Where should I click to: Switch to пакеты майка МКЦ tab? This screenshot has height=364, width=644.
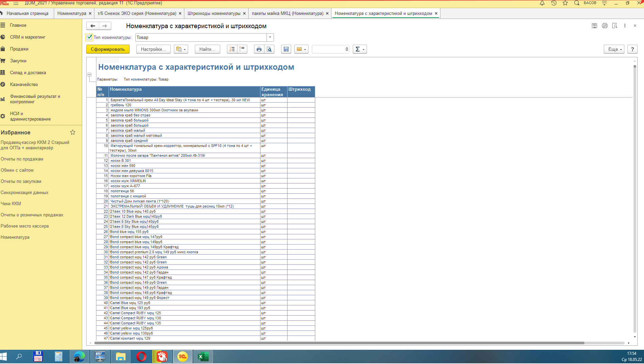tap(287, 14)
